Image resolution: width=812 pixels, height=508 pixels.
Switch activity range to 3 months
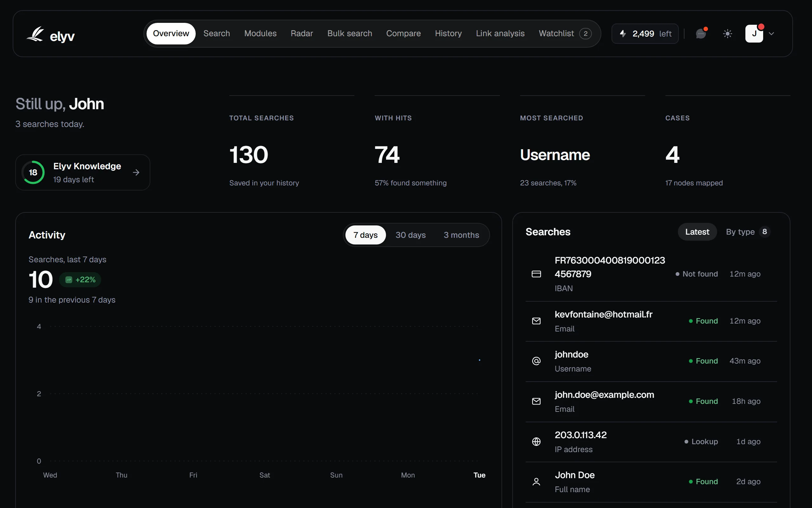tap(461, 235)
